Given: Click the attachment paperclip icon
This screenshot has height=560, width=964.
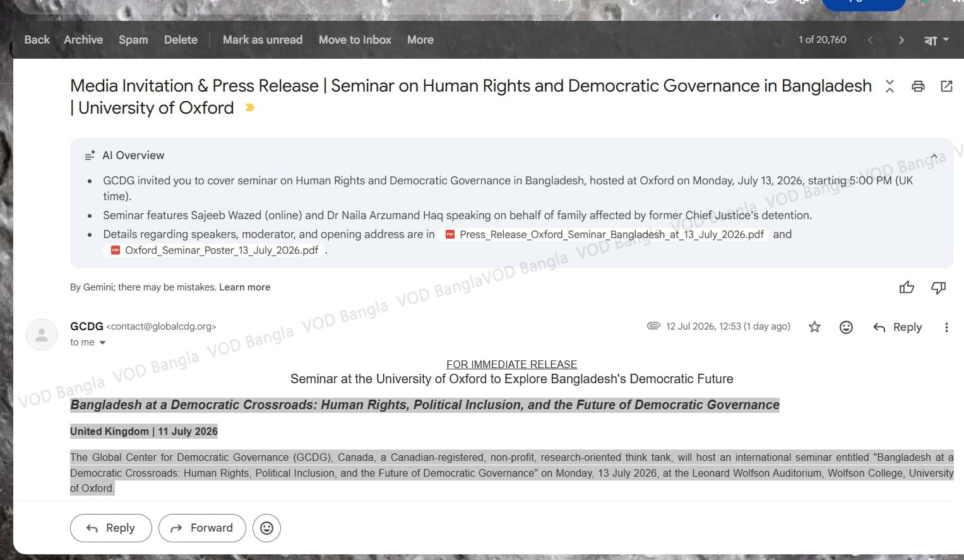Looking at the screenshot, I should [653, 326].
